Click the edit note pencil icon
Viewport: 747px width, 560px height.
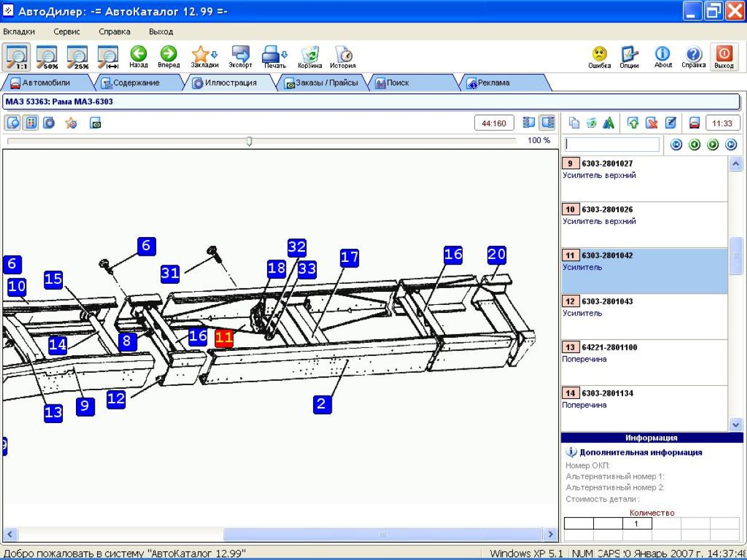pos(670,123)
